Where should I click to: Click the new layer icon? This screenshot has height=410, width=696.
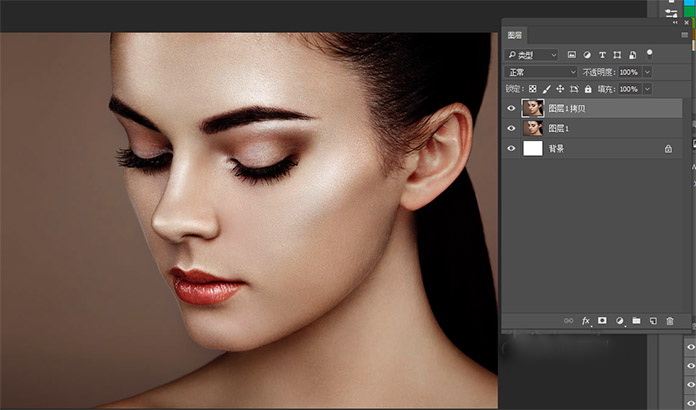pos(653,321)
